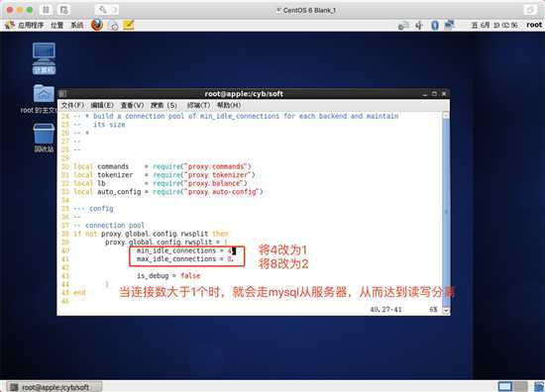545x392 pixels.
Task: Click the fullscreen button at VM title right
Action: [x=530, y=10]
